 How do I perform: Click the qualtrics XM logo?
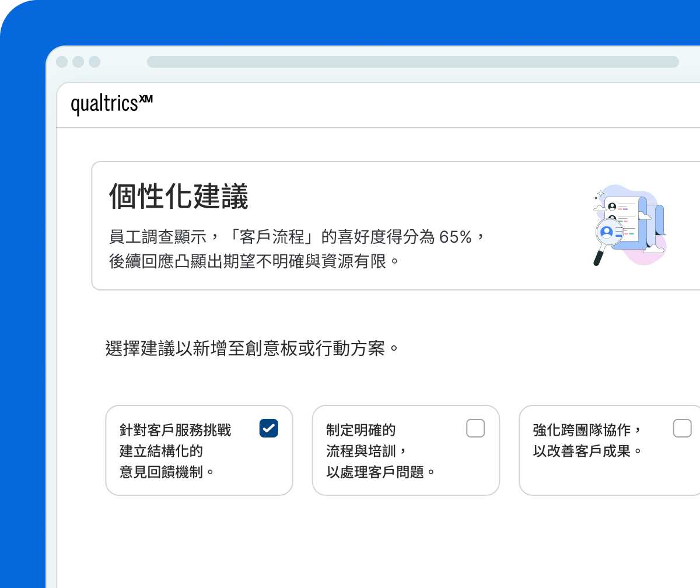point(112,105)
